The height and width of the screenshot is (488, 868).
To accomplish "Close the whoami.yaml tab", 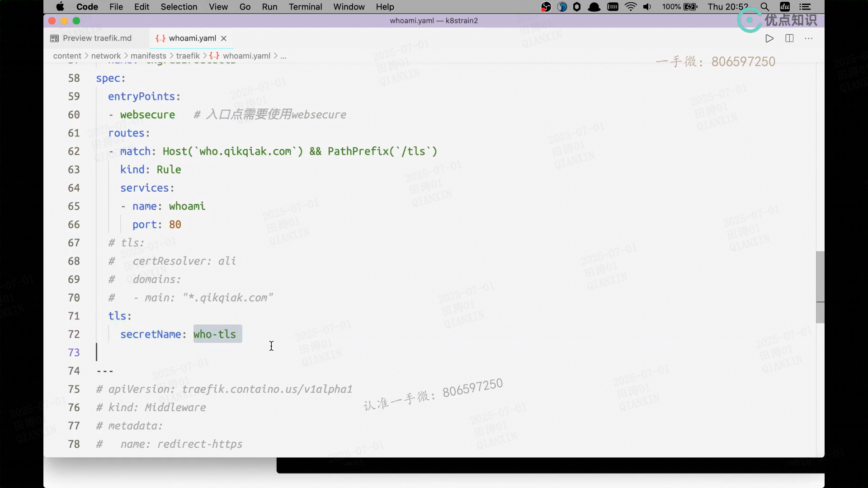I will pyautogui.click(x=224, y=38).
